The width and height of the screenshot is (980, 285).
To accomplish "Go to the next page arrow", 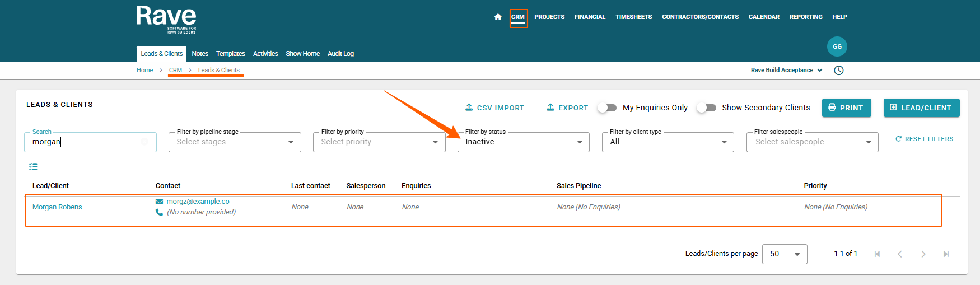I will pos(923,254).
